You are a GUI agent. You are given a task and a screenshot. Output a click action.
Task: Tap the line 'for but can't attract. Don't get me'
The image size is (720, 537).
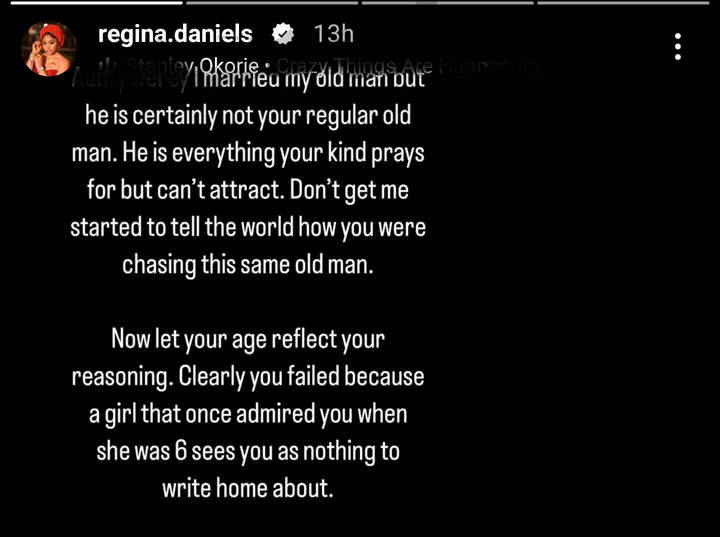tap(248, 190)
